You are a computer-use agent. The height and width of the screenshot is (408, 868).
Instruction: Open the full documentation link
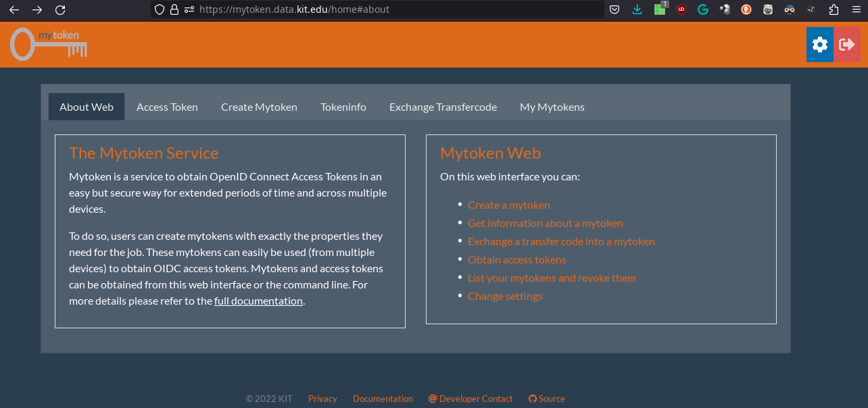pos(258,301)
